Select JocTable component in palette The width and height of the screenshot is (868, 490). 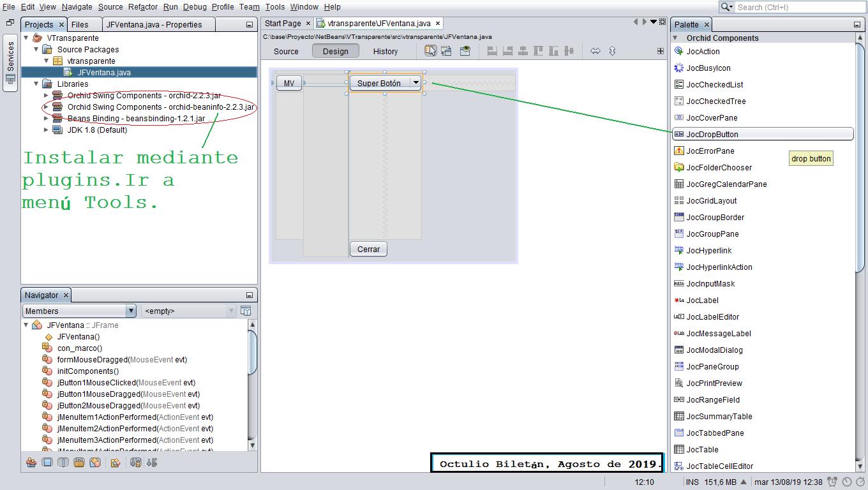click(763, 450)
